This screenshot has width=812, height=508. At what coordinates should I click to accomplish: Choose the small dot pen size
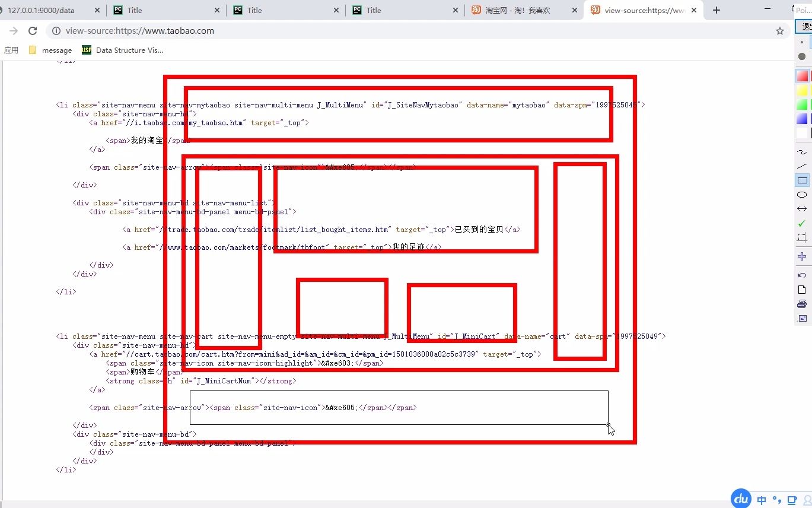802,42
